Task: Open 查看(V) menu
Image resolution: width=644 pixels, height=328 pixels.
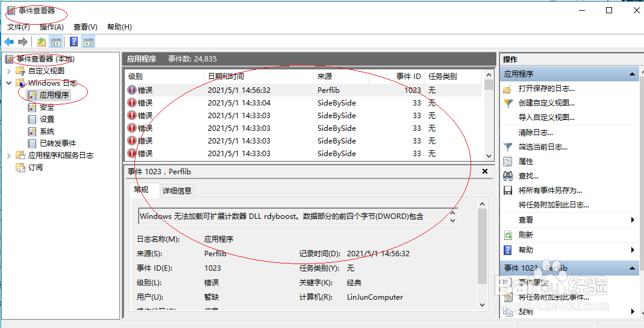Action: (86, 27)
